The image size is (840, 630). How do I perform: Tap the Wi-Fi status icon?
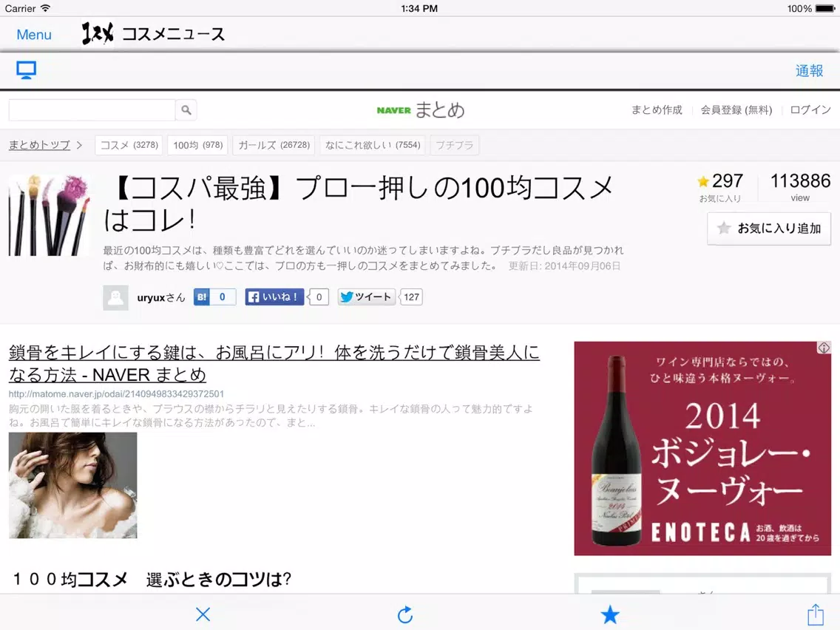click(x=46, y=8)
